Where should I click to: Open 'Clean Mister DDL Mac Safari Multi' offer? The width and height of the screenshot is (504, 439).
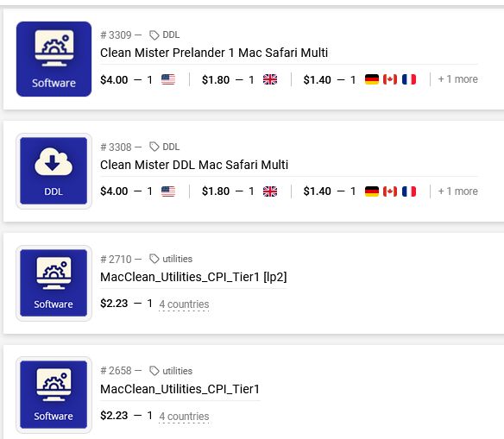tap(194, 165)
